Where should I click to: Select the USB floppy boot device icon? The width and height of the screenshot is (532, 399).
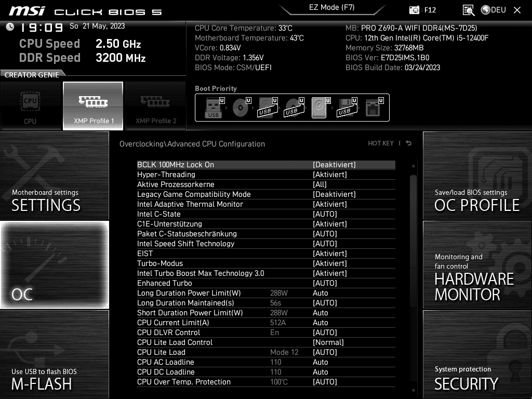coord(347,108)
